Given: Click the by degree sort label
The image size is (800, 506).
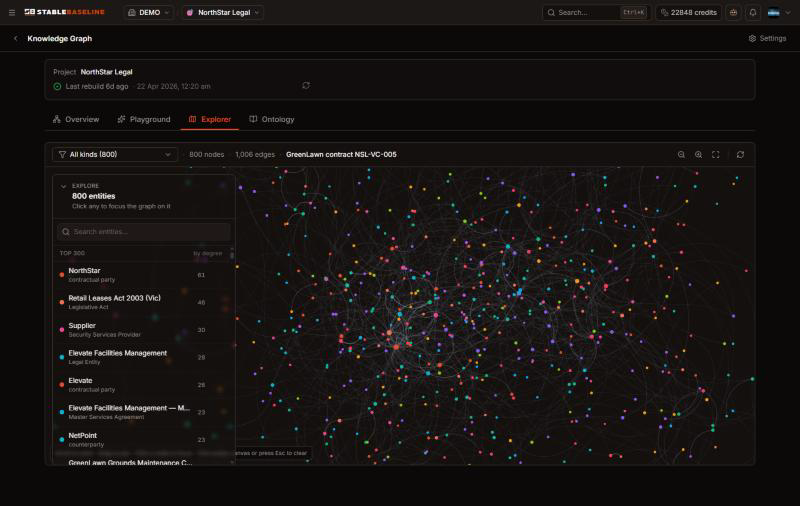Looking at the screenshot, I should (208, 254).
